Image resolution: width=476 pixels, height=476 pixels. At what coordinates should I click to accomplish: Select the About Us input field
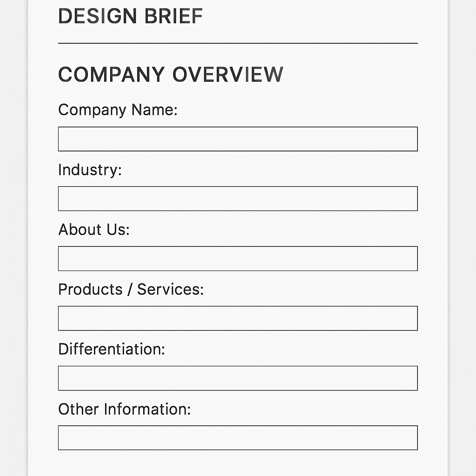(238, 258)
